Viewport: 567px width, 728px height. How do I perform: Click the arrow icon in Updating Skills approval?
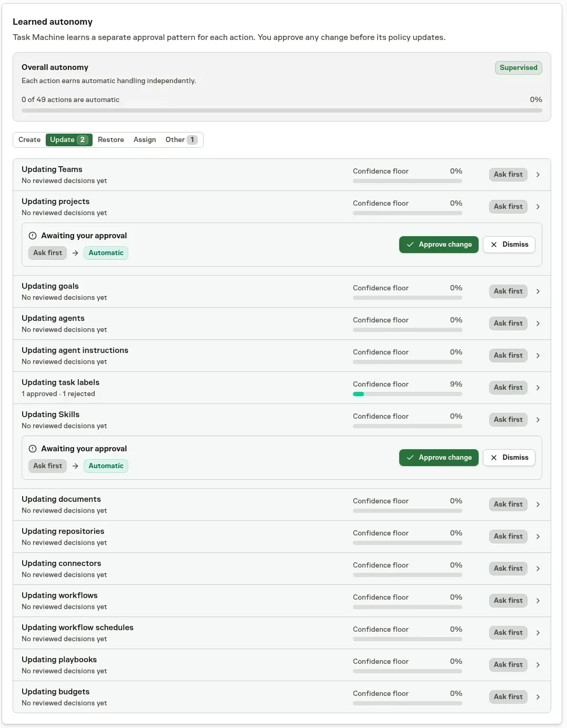(x=75, y=466)
